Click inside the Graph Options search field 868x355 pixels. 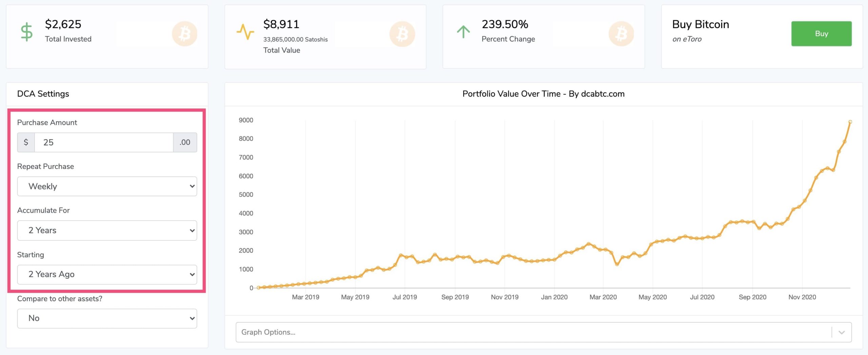click(x=532, y=332)
